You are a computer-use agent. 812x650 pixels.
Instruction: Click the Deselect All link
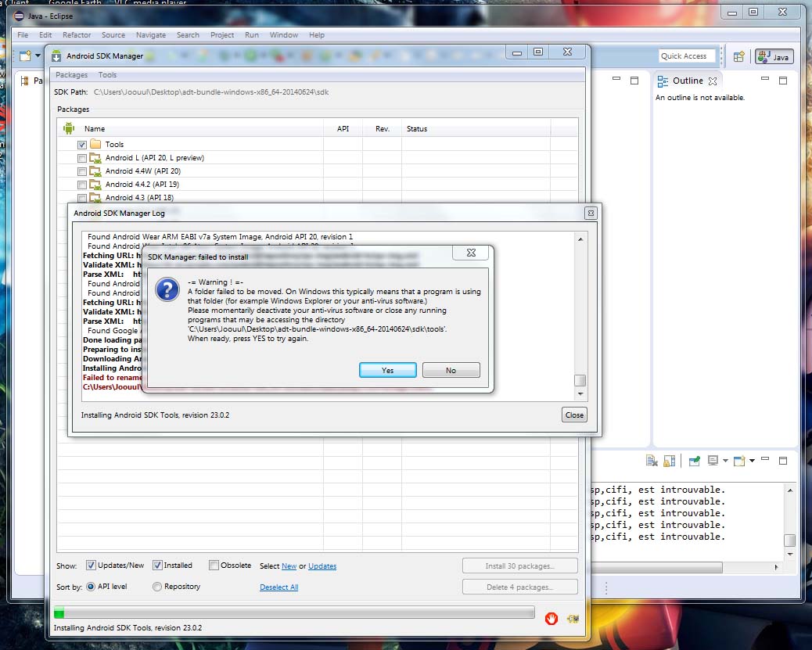coord(278,587)
